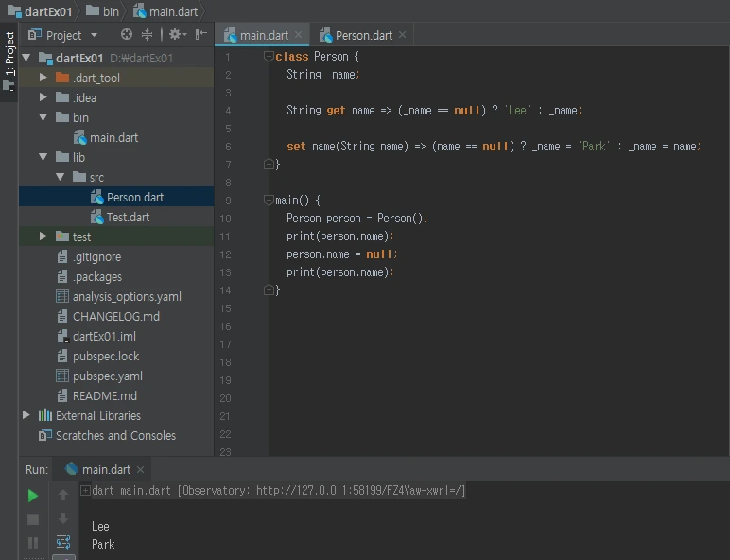This screenshot has height=560, width=730.
Task: Click the Collapse All icon in Project panel
Action: [147, 35]
